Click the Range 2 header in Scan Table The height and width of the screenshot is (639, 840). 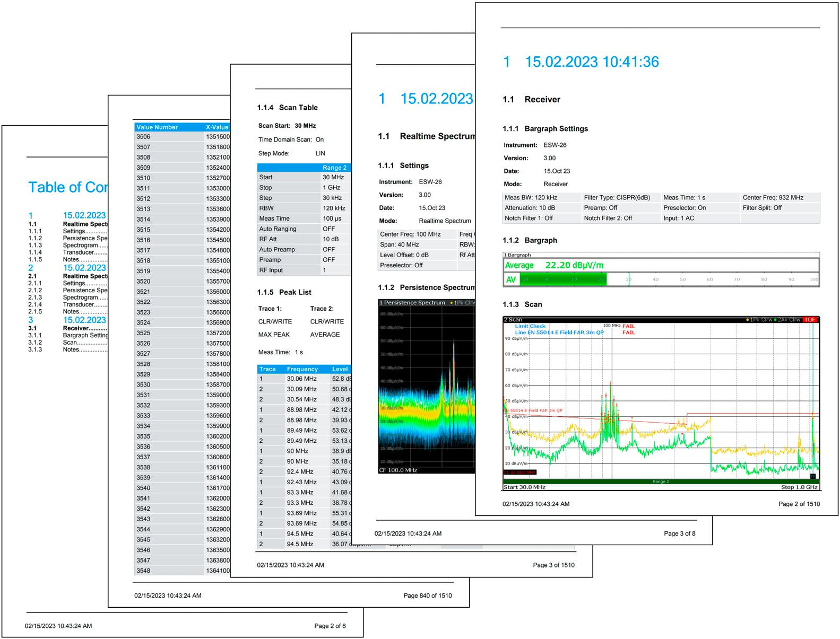334,168
